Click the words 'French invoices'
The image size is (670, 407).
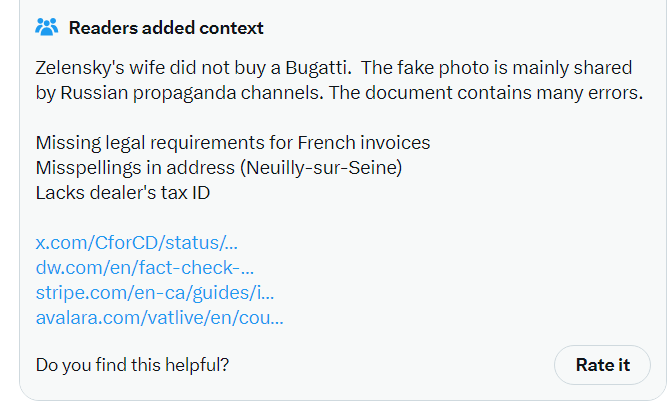pos(364,143)
